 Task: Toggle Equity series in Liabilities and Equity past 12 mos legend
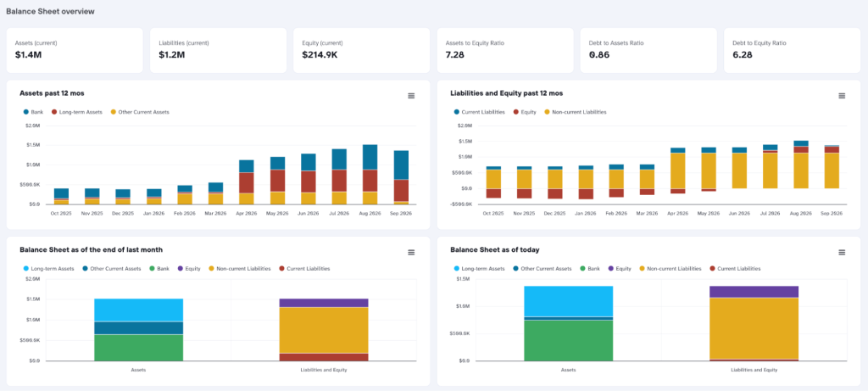pos(525,112)
